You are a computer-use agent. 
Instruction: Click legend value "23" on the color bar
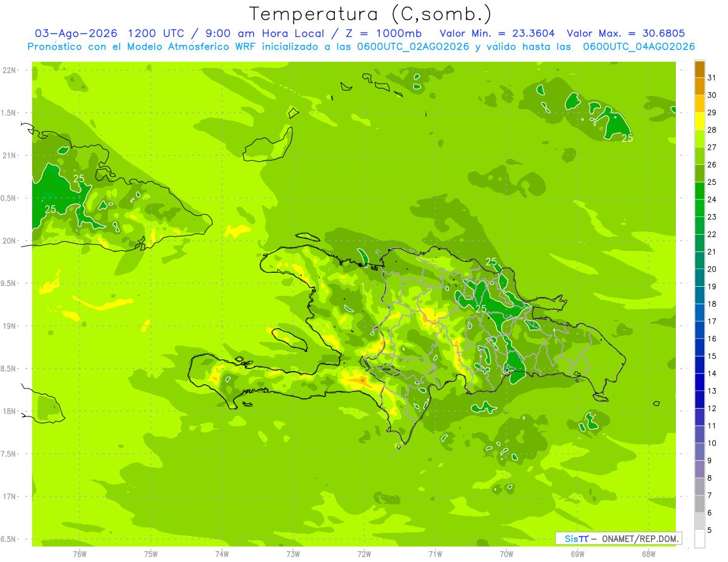pyautogui.click(x=712, y=217)
